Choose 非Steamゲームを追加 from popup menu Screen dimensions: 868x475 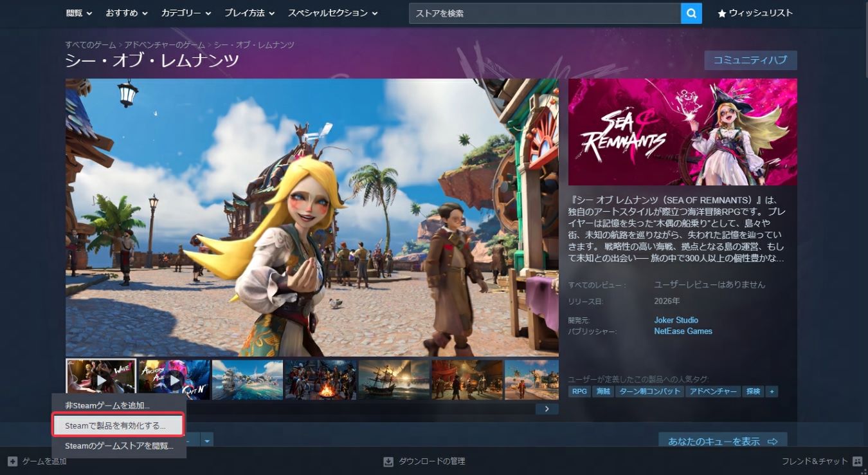pyautogui.click(x=107, y=405)
